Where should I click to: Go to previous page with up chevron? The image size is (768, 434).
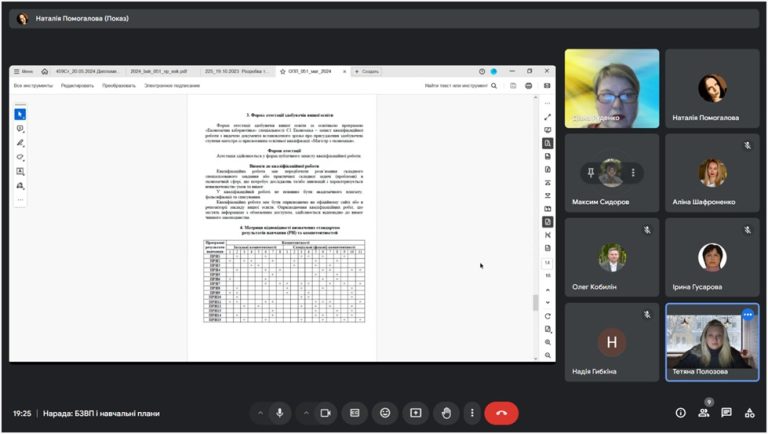(x=548, y=290)
